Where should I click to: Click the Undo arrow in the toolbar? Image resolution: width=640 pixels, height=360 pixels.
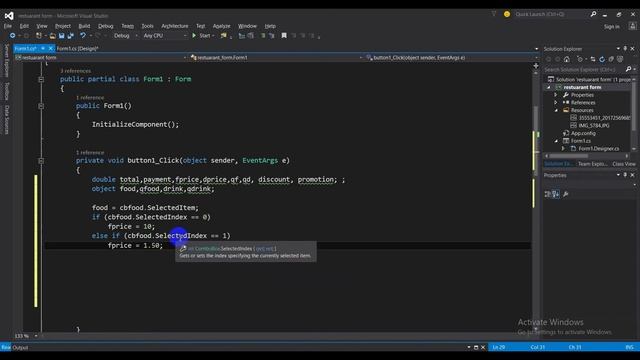click(83, 36)
